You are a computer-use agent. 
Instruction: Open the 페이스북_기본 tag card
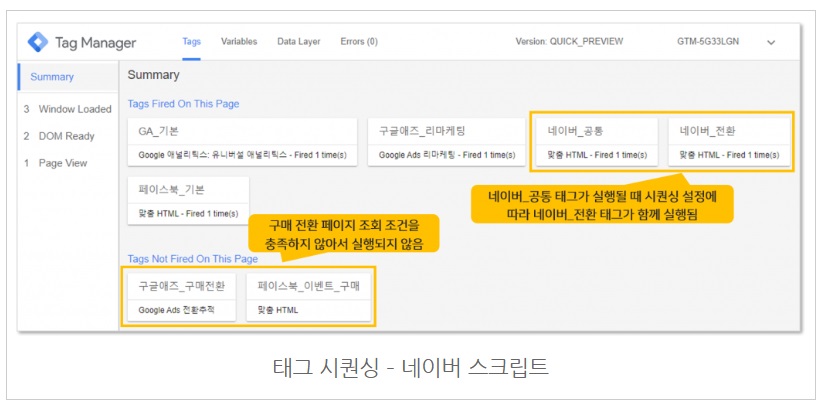(188, 201)
